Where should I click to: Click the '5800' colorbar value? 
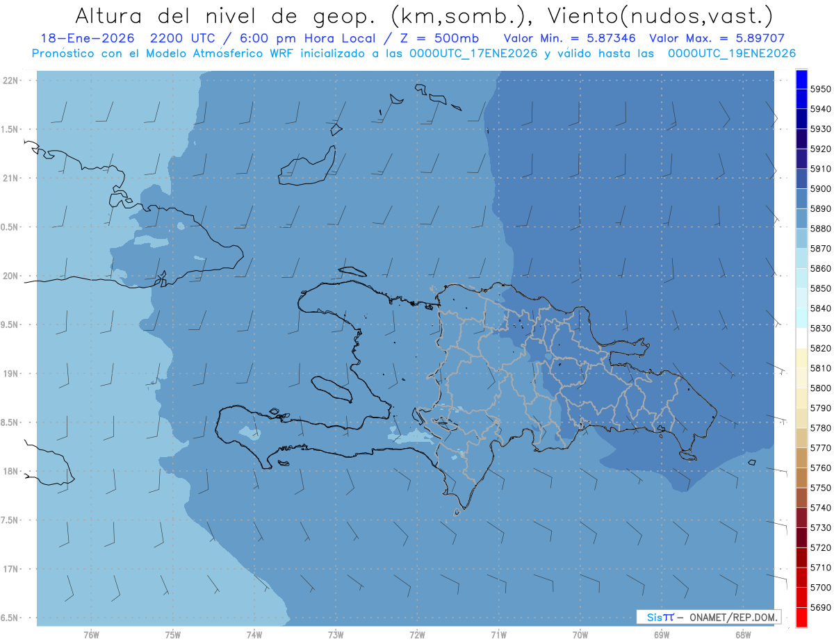(821, 388)
